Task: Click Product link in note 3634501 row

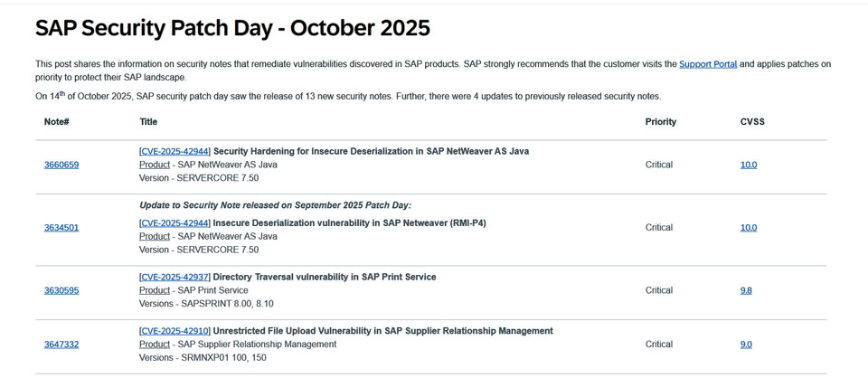Action: tap(155, 236)
